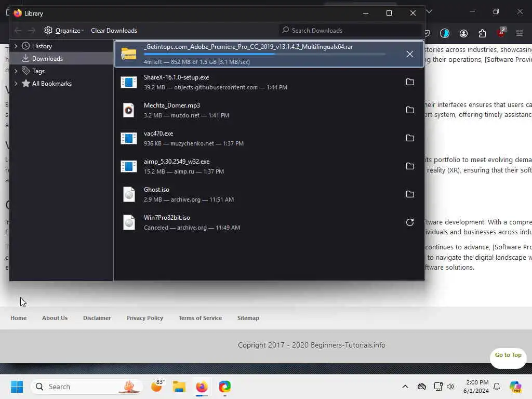
Task: Follow the Disclaimer footer link
Action: pos(97,318)
